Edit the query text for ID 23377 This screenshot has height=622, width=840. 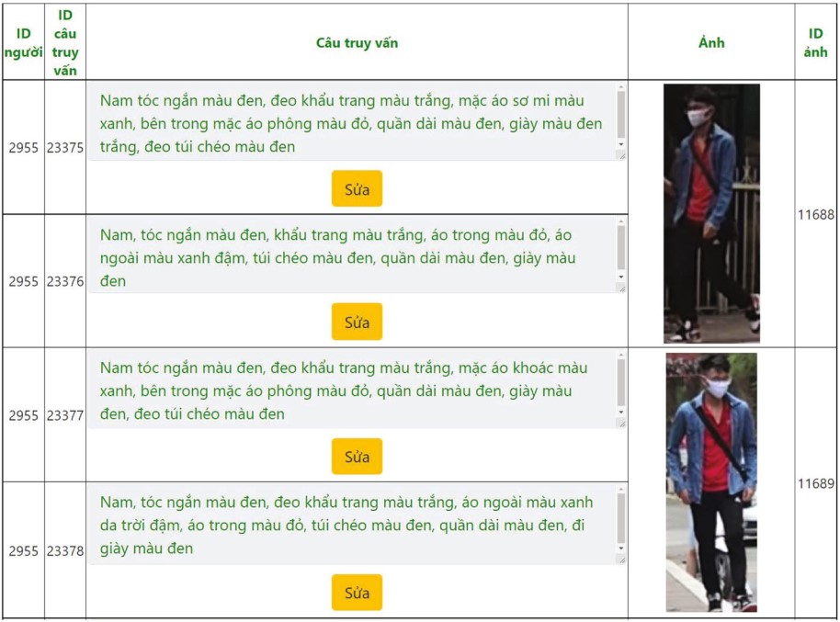click(357, 390)
